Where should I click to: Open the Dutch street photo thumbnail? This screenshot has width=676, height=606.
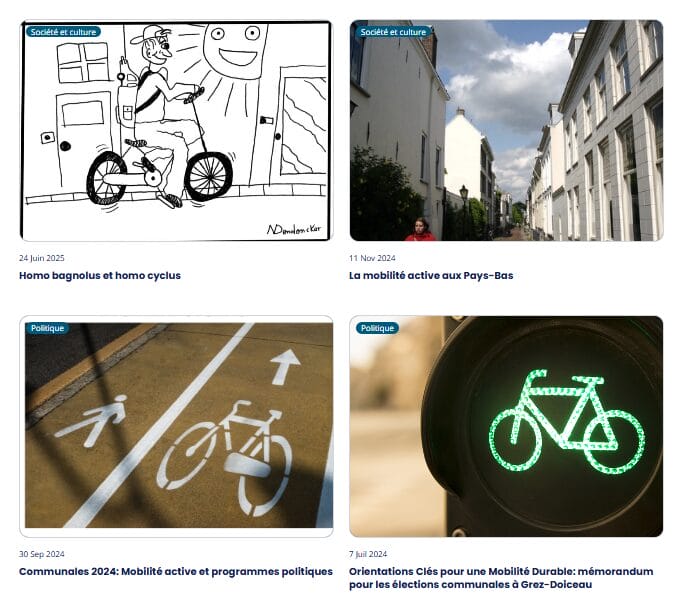coord(506,130)
